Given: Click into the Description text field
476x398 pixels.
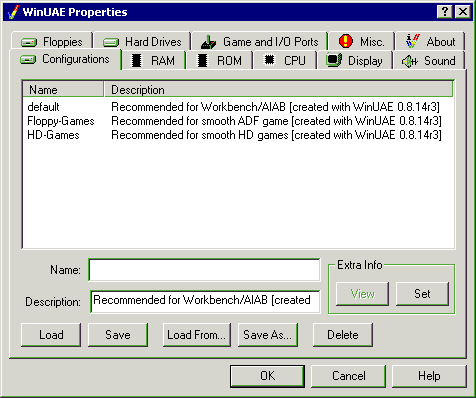Looking at the screenshot, I should pyautogui.click(x=205, y=301).
